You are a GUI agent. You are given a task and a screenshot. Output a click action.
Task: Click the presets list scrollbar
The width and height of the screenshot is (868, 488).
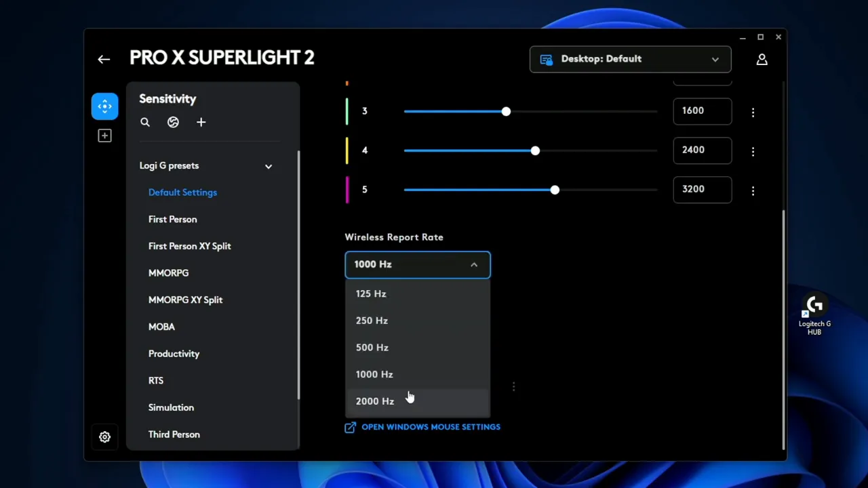pyautogui.click(x=298, y=274)
